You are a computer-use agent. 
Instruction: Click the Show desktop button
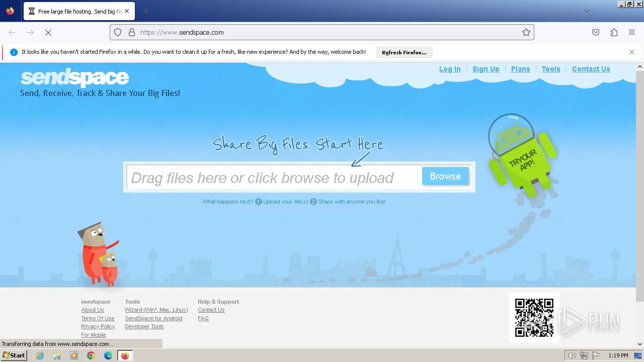638,355
